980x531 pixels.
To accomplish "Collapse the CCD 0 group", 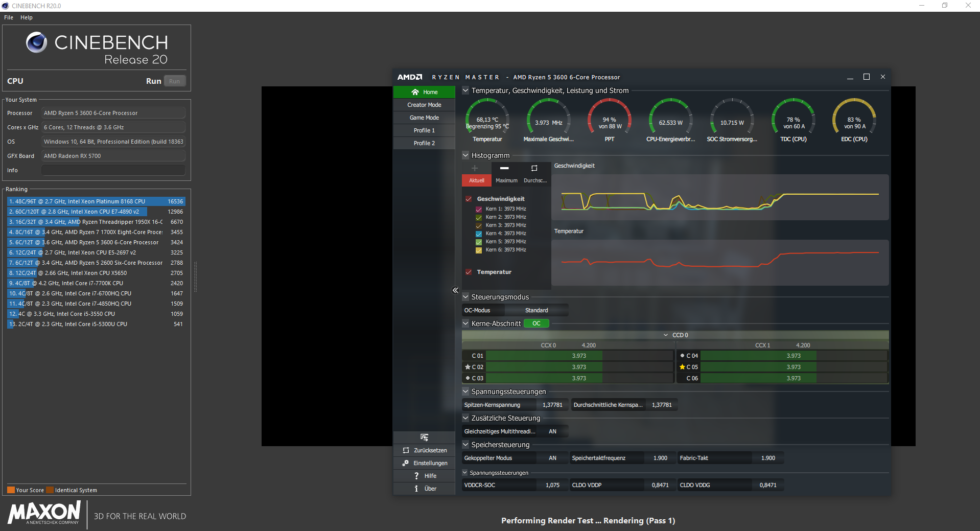I will click(x=666, y=335).
